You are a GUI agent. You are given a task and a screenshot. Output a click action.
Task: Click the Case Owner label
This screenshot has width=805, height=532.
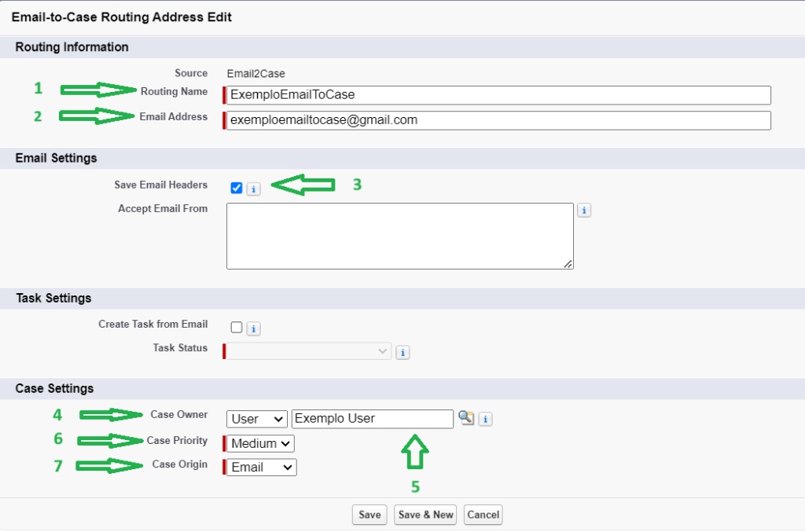(179, 414)
